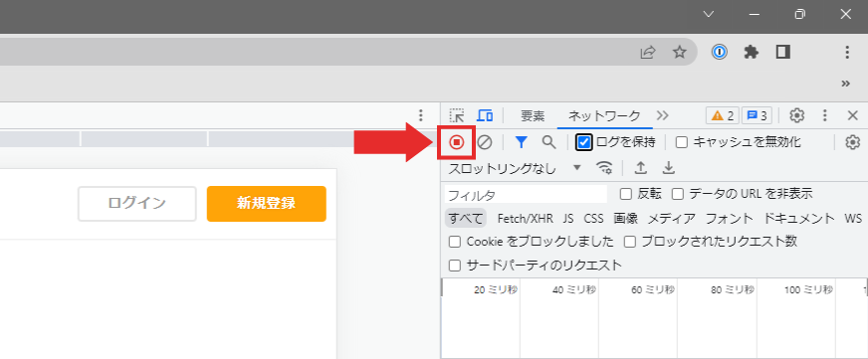This screenshot has height=359, width=868.
Task: Open tab search chevron in title bar
Action: pyautogui.click(x=708, y=14)
